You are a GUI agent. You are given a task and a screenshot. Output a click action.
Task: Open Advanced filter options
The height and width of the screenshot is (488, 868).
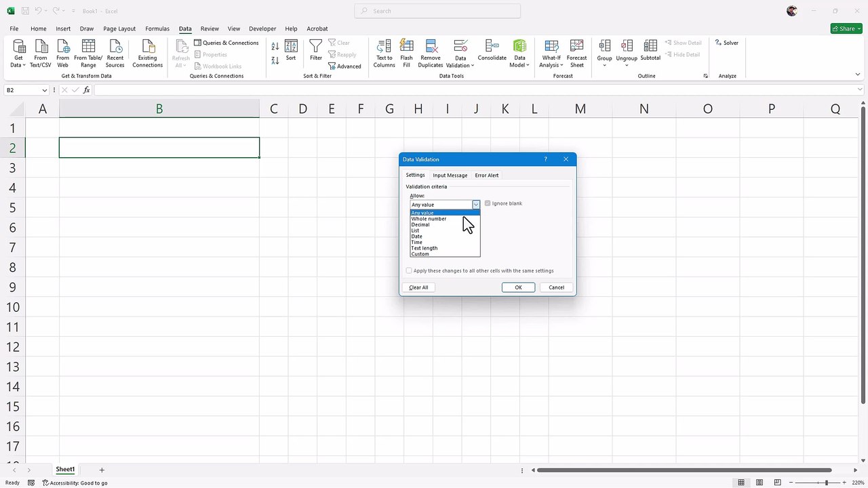click(x=344, y=66)
